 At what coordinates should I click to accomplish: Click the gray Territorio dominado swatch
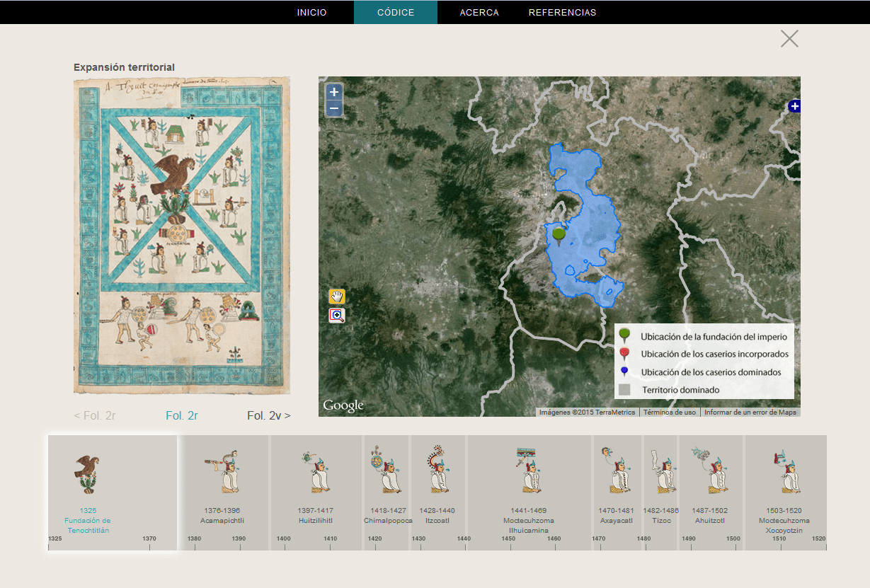[624, 390]
